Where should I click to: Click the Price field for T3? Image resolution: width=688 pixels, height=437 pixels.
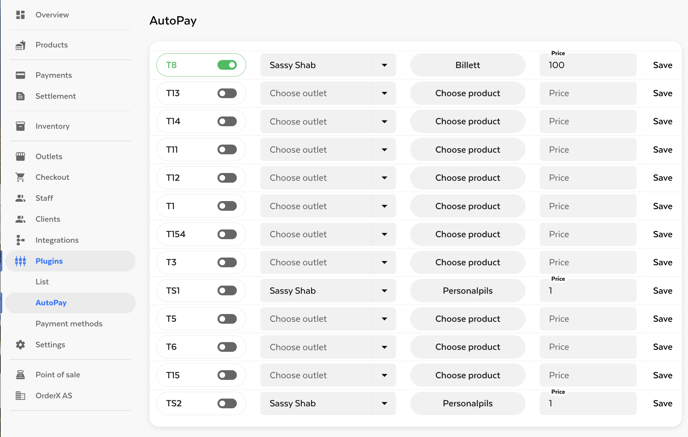pos(588,262)
